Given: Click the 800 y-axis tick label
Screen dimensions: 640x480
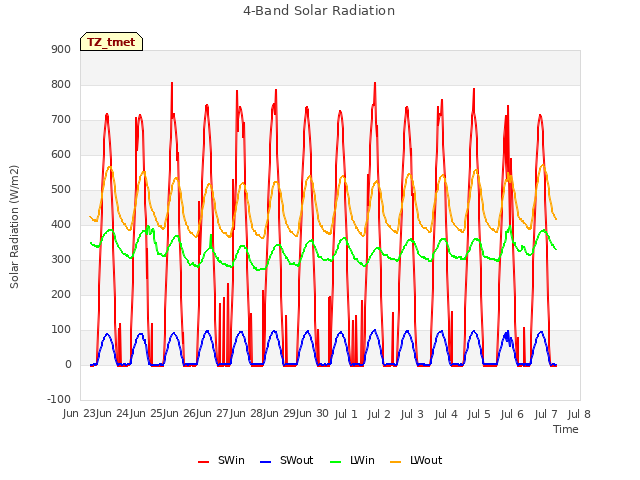Looking at the screenshot, I should (x=61, y=84).
